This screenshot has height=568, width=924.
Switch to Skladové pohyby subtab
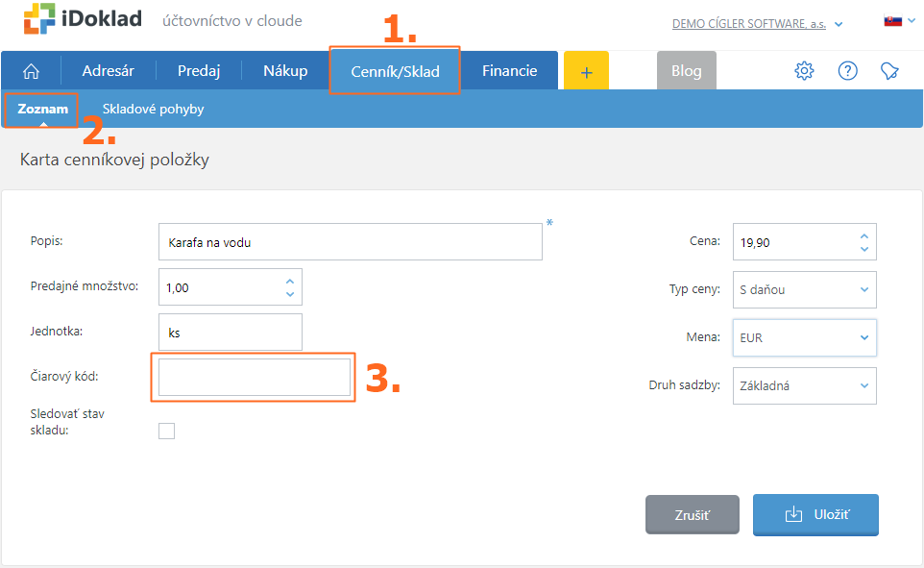[x=153, y=110]
